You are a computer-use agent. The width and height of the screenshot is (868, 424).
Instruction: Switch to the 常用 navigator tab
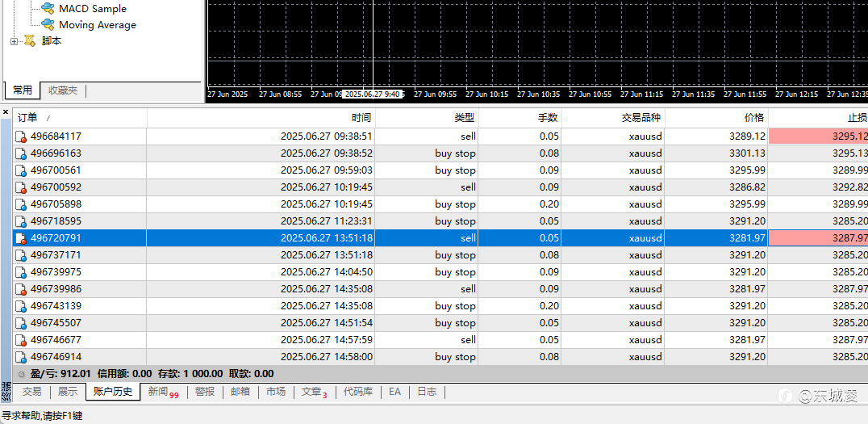23,90
